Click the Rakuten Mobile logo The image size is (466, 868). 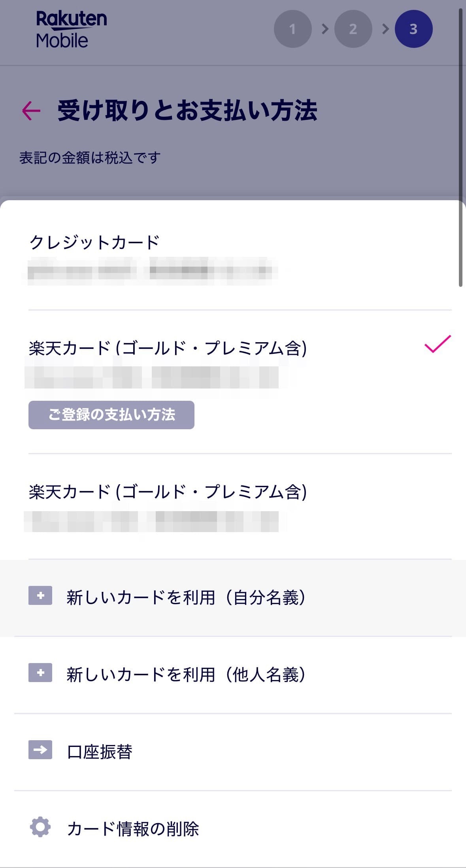point(71,29)
